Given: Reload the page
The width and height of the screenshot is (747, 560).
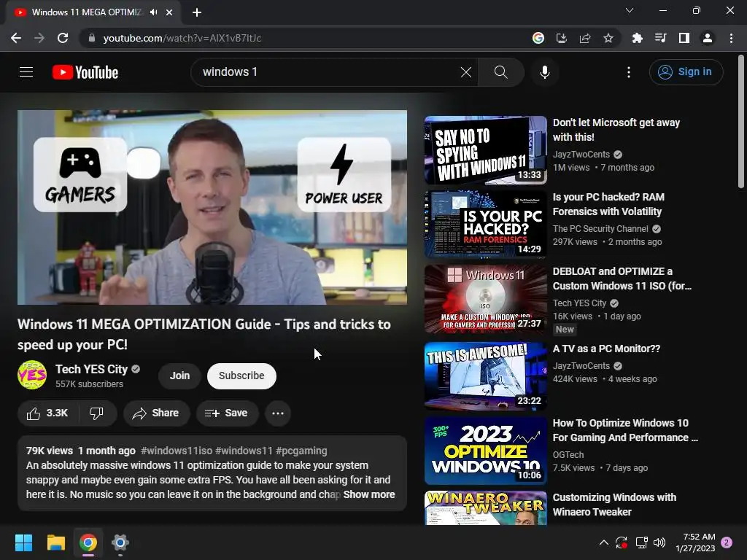Looking at the screenshot, I should (x=63, y=38).
